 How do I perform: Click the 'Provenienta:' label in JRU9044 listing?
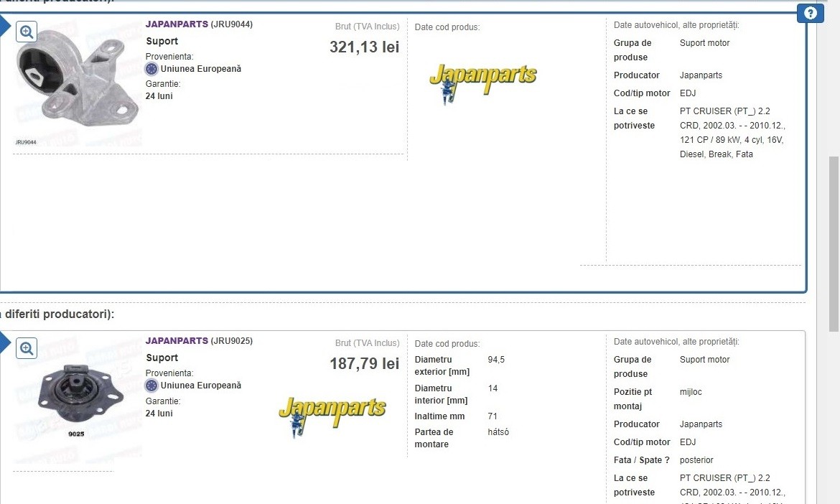coord(169,57)
